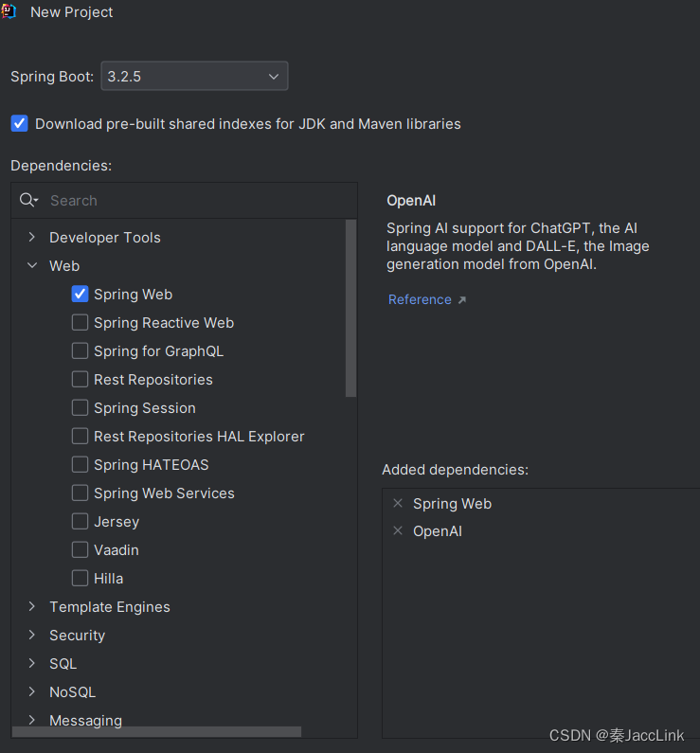Open the Spring Boot version dropdown

[x=194, y=76]
